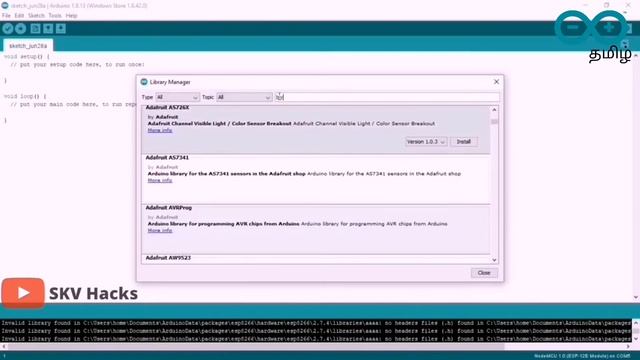Click the editor vertical scroll down arrow
This screenshot has height=360, width=640.
636,298
